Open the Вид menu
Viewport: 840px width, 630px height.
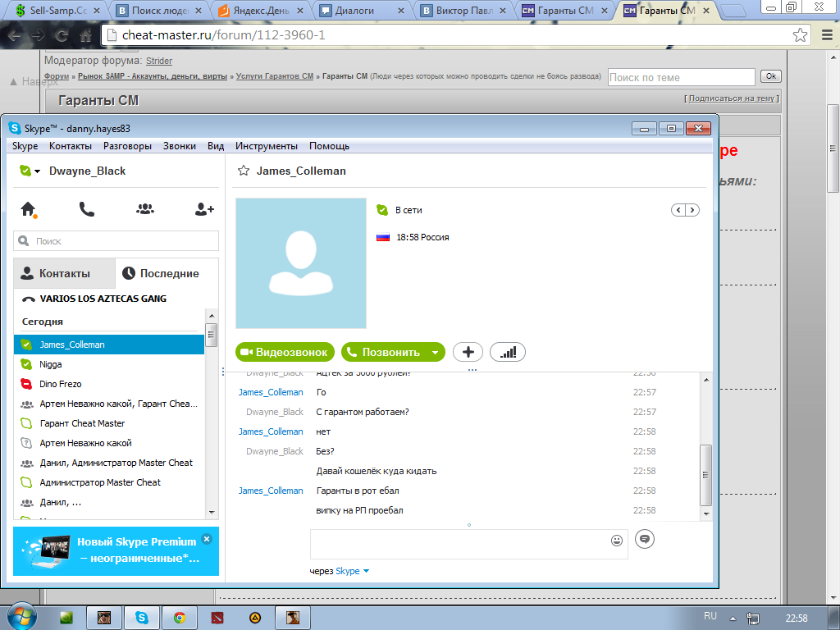point(216,146)
